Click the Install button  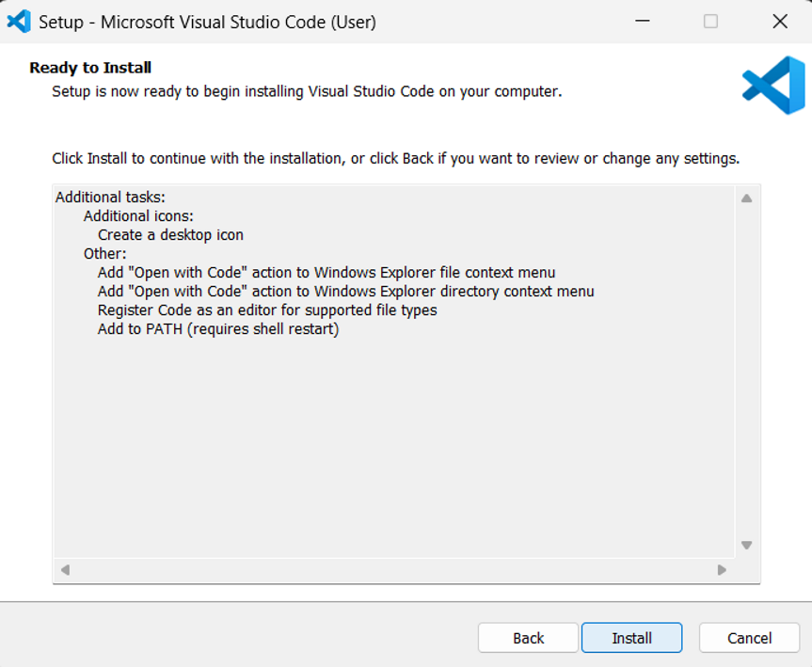631,638
